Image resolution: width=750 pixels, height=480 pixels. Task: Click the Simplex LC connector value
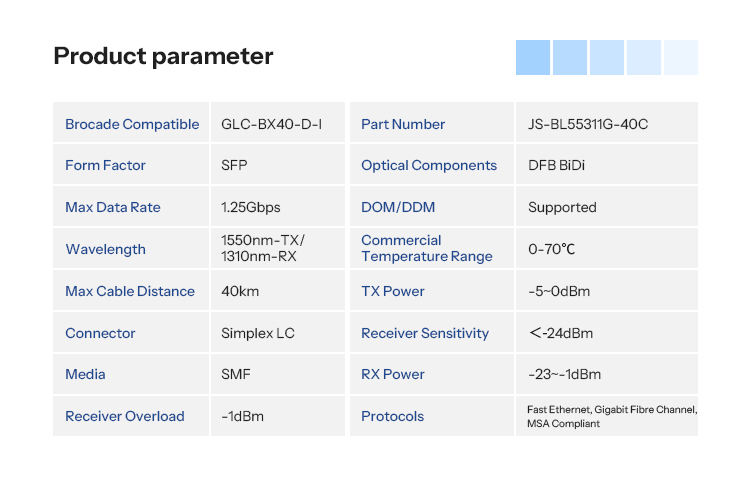(x=258, y=333)
